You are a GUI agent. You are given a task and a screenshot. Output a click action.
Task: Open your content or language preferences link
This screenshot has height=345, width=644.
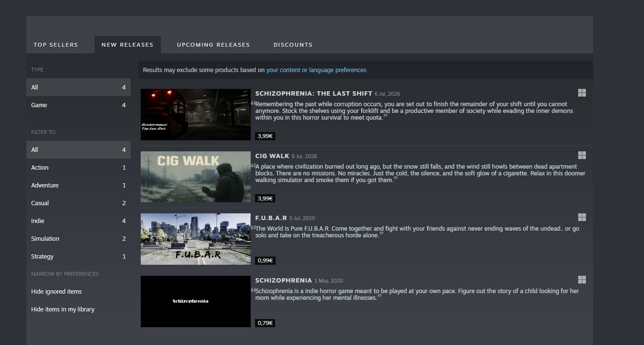pyautogui.click(x=316, y=70)
